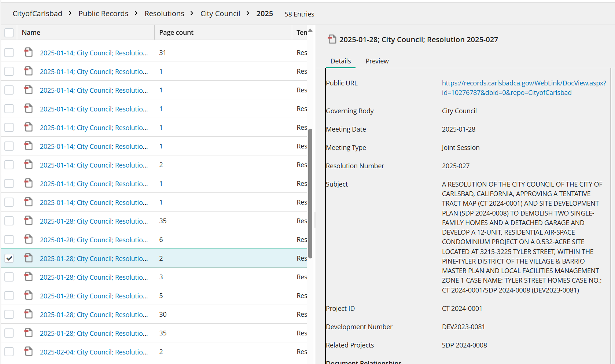Open the 2025-02-04 City Council resolution link

click(x=94, y=352)
